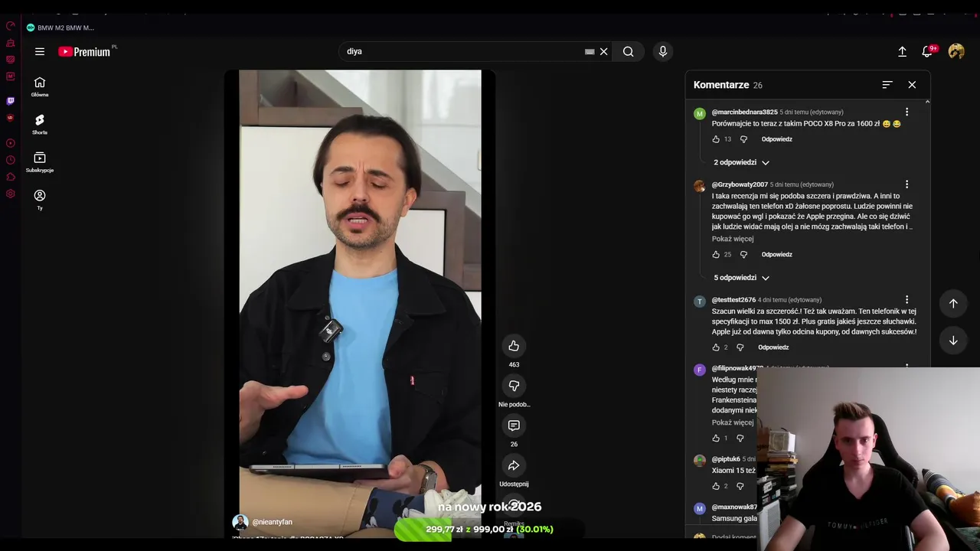Dislike the @testtest2676 comment
The height and width of the screenshot is (551, 980).
click(740, 347)
